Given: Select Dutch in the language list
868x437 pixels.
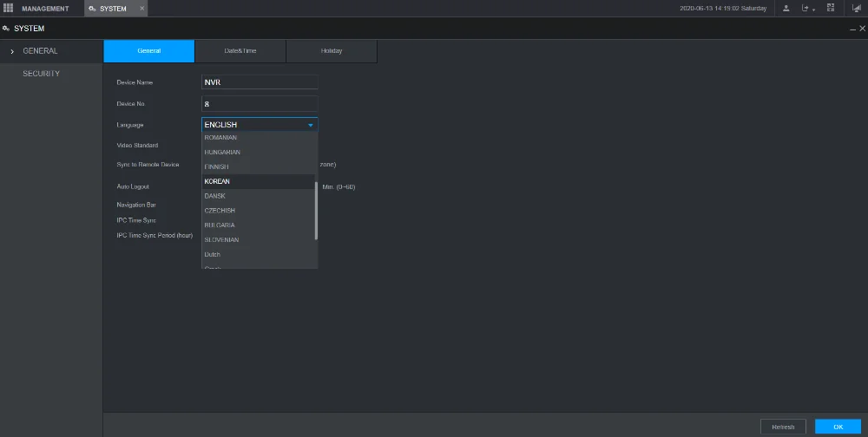Looking at the screenshot, I should 259,254.
